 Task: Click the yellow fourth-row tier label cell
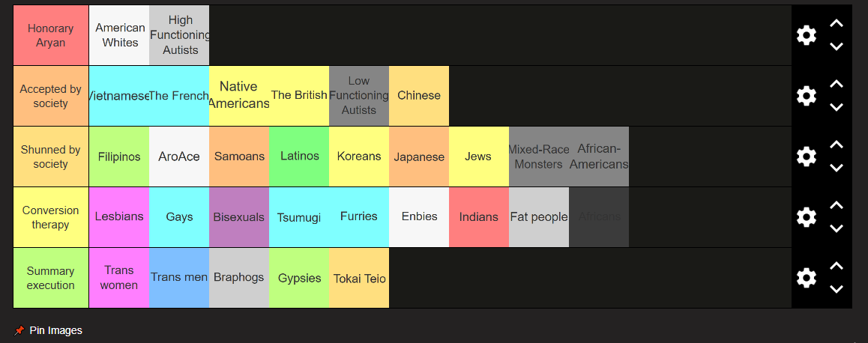(51, 217)
